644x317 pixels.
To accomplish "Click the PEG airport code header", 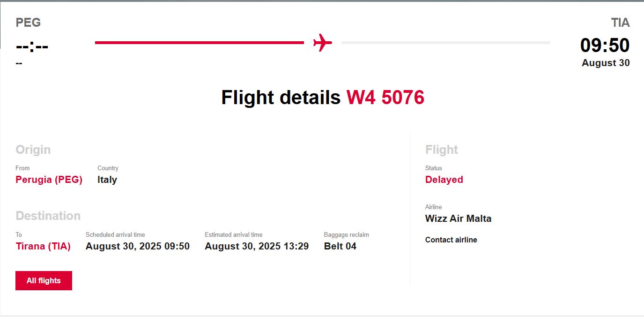I will [x=28, y=23].
